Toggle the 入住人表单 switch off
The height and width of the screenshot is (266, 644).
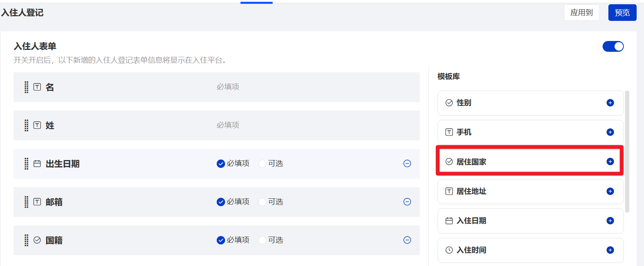613,46
